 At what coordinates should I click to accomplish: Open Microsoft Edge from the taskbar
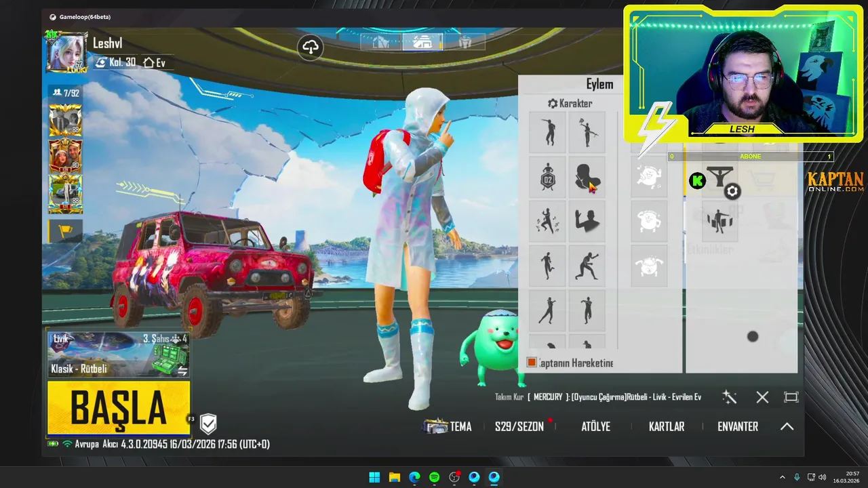coord(414,477)
